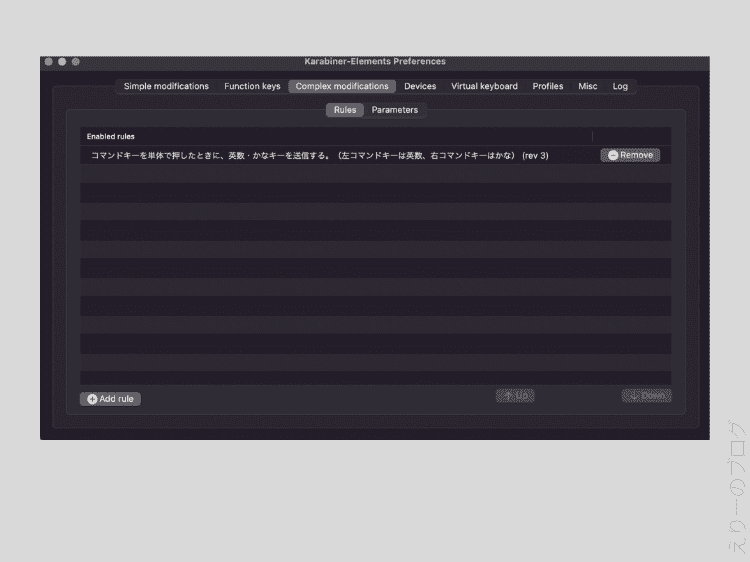This screenshot has height=562, width=750.
Task: Click the plus icon on Add rule
Action: [x=92, y=399]
